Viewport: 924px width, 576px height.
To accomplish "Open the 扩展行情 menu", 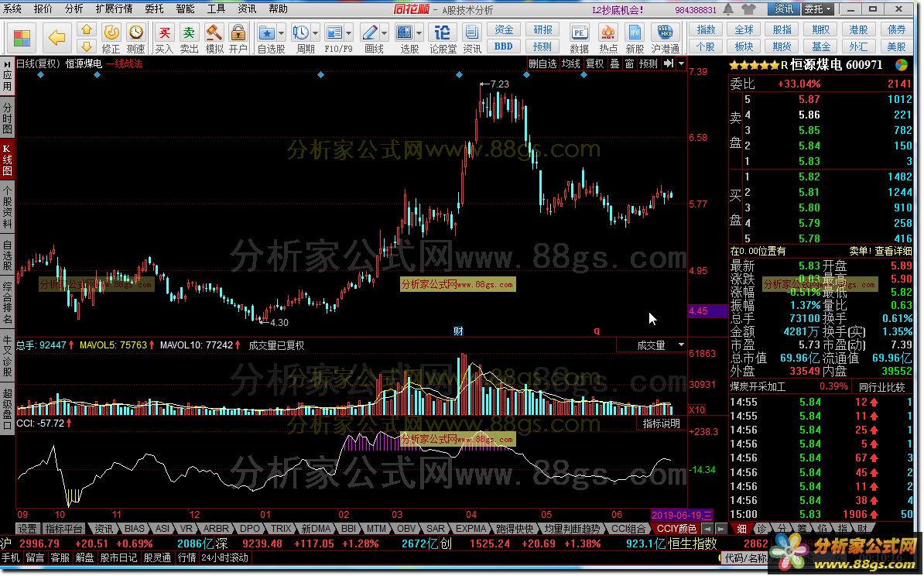I will point(114,9).
